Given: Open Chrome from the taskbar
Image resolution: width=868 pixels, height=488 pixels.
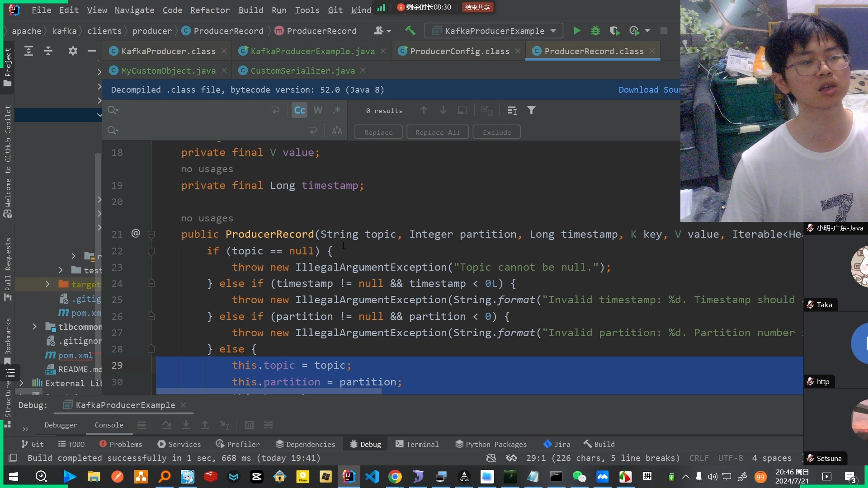Looking at the screenshot, I should click(395, 477).
